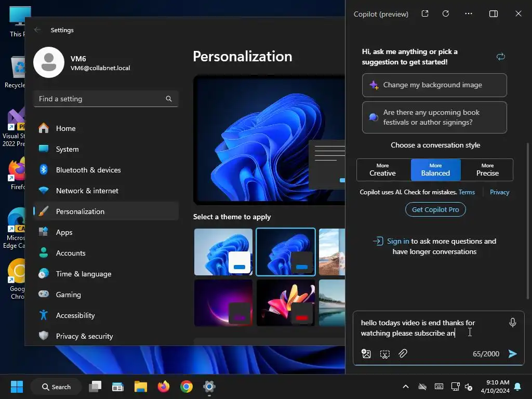This screenshot has height=399, width=532.
Task: Add an image to Copilot message
Action: click(x=366, y=354)
